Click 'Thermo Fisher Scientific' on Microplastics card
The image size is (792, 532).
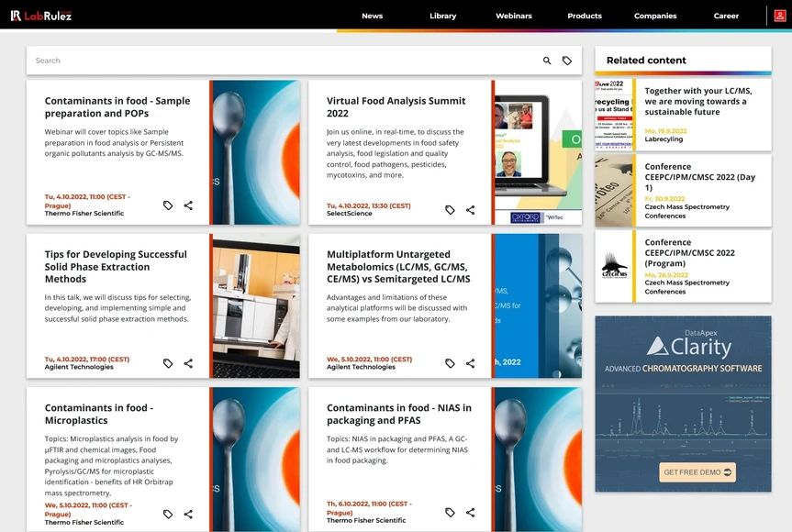tap(84, 523)
